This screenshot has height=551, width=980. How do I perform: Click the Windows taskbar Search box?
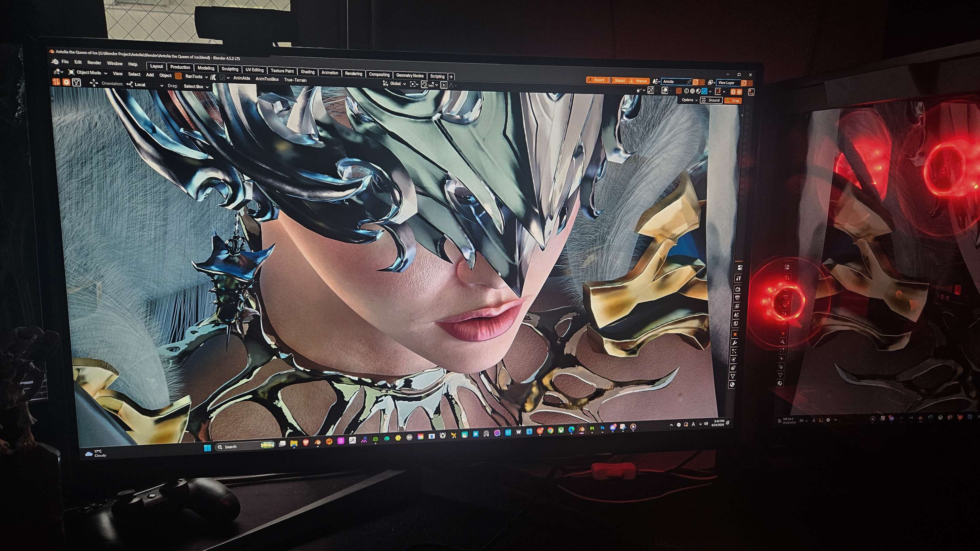tap(245, 446)
